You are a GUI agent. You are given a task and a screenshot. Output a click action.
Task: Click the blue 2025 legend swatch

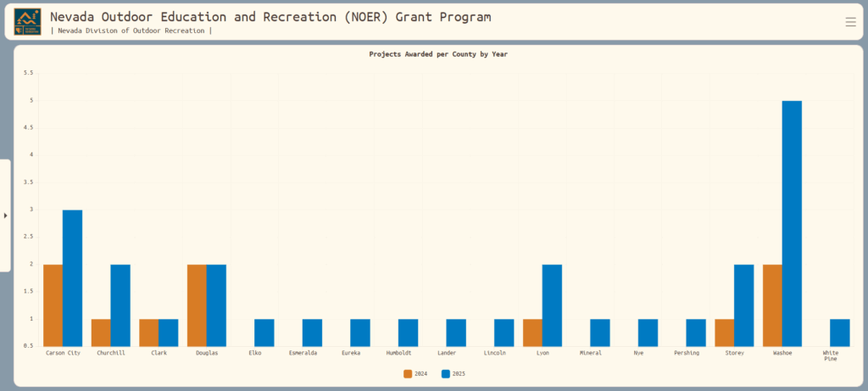[x=446, y=373]
